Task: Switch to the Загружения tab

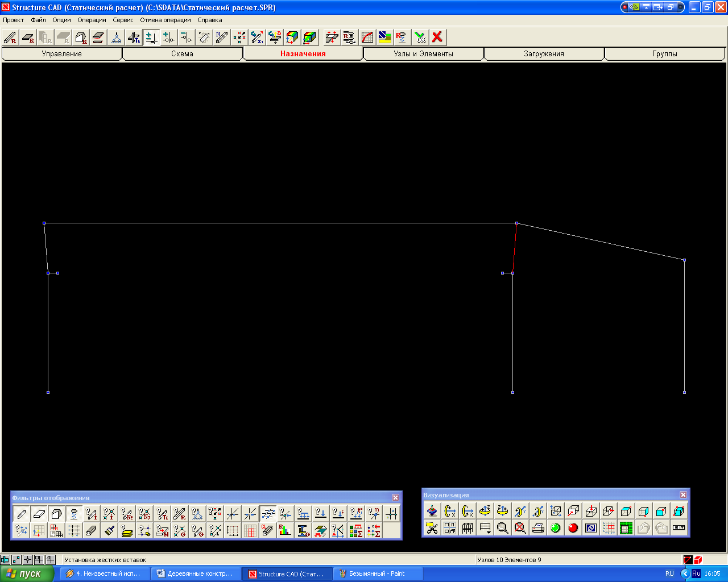Action: click(544, 54)
